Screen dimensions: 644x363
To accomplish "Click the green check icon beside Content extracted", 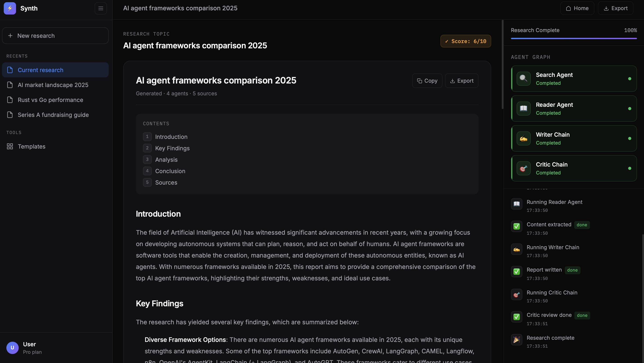I will point(516,226).
